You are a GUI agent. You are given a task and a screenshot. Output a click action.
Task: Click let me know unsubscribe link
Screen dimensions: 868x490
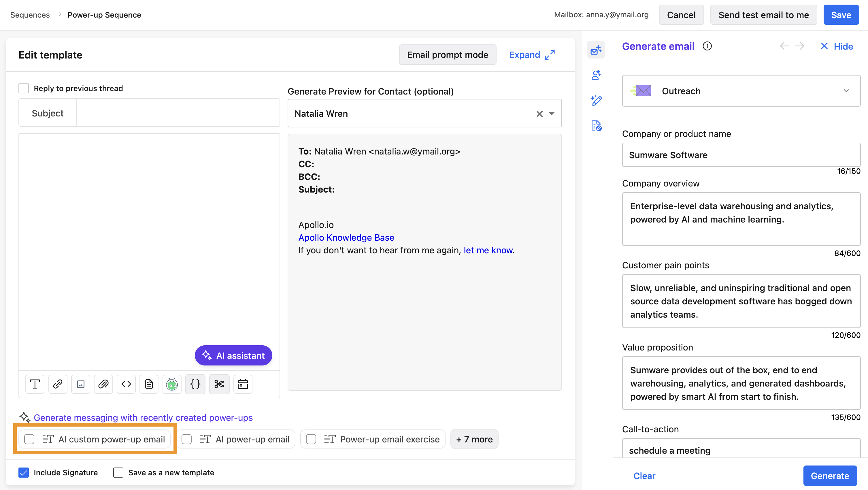pyautogui.click(x=488, y=250)
